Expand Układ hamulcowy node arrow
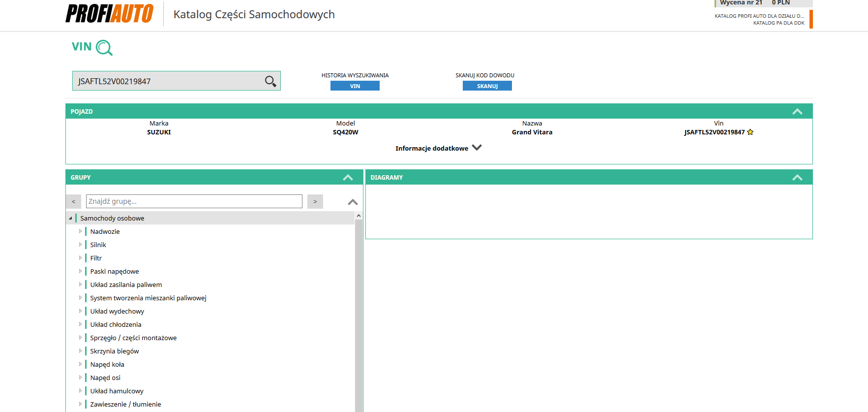The height and width of the screenshot is (412, 868). (80, 391)
